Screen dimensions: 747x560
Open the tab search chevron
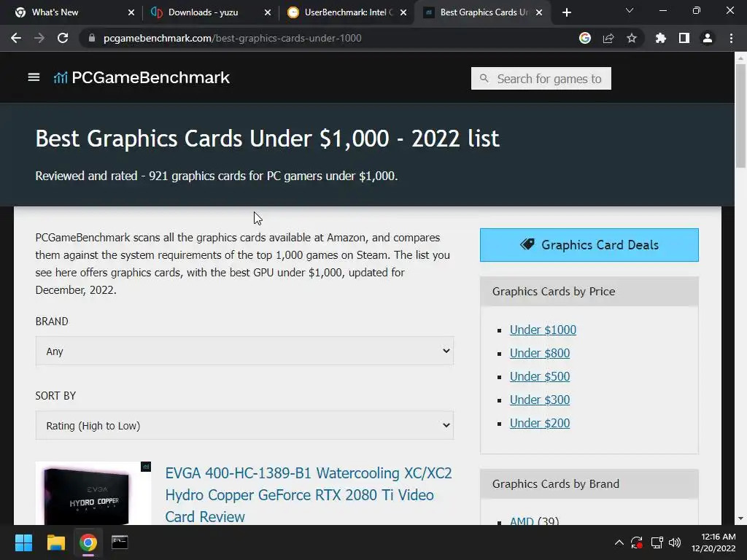pyautogui.click(x=630, y=10)
